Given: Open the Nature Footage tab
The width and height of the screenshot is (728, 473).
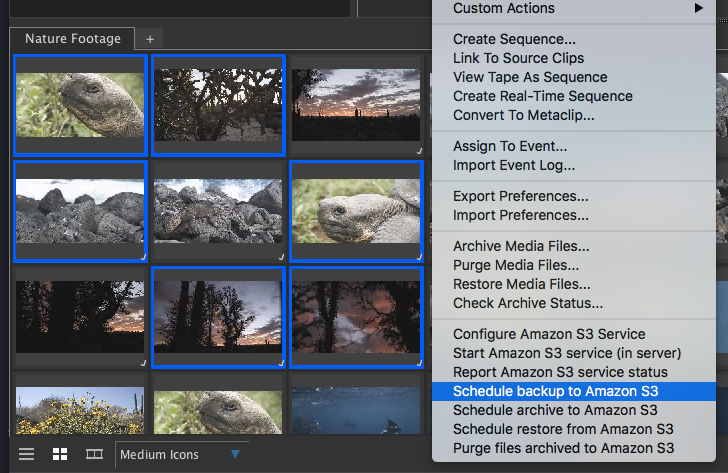Looking at the screenshot, I should click(72, 39).
